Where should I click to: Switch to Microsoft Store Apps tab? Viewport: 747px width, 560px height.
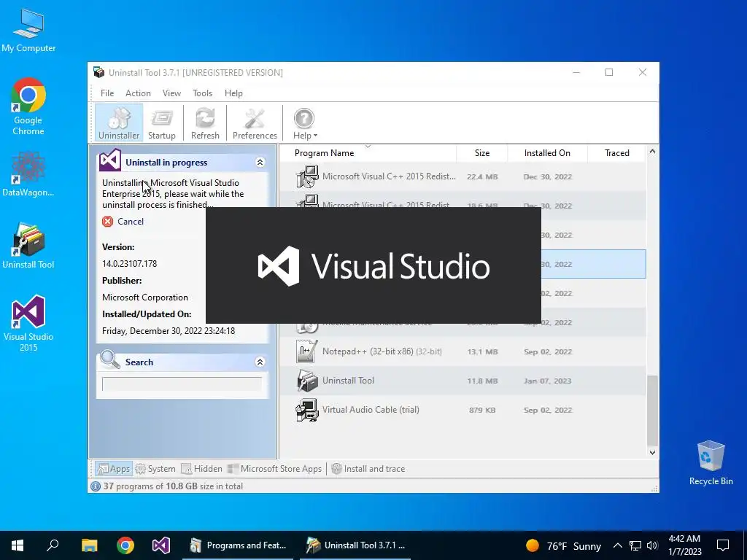coord(275,469)
